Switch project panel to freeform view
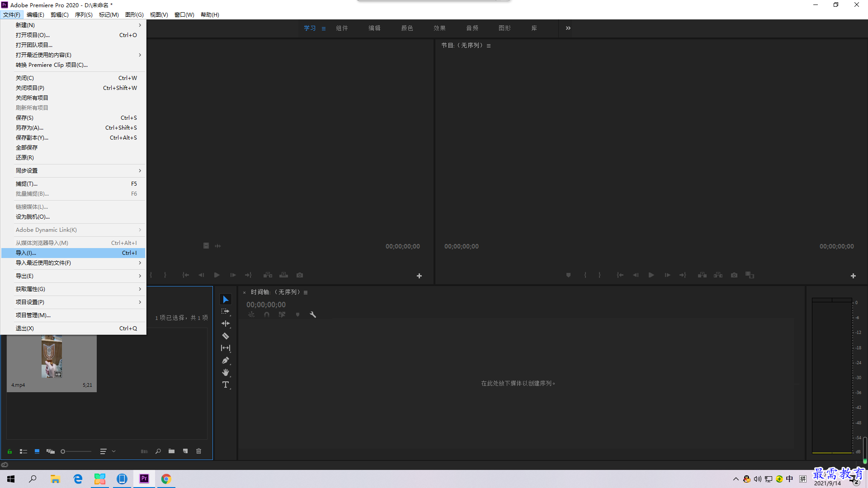The image size is (868, 488). (x=51, y=451)
